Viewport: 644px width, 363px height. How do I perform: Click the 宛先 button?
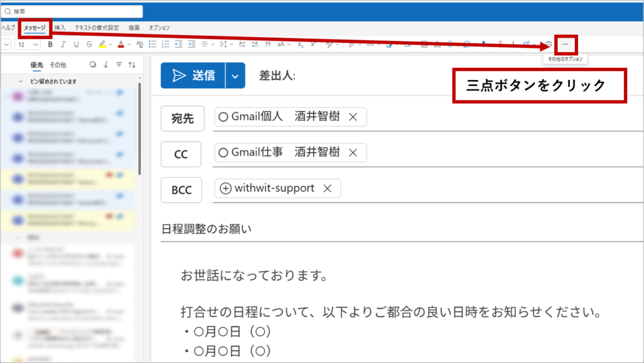coord(182,118)
